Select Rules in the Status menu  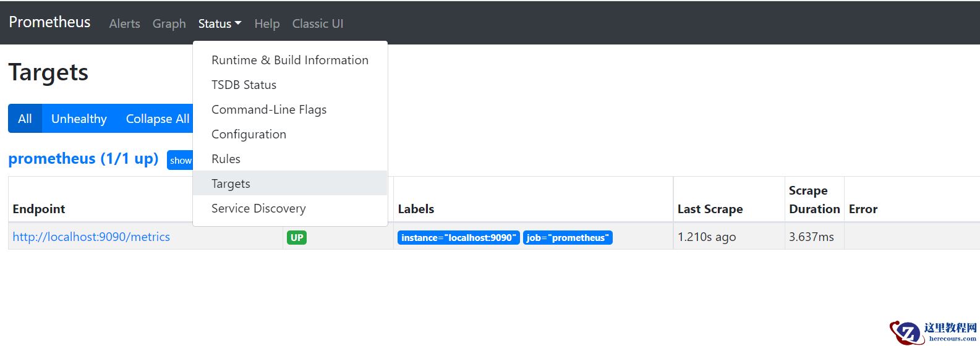click(x=226, y=159)
